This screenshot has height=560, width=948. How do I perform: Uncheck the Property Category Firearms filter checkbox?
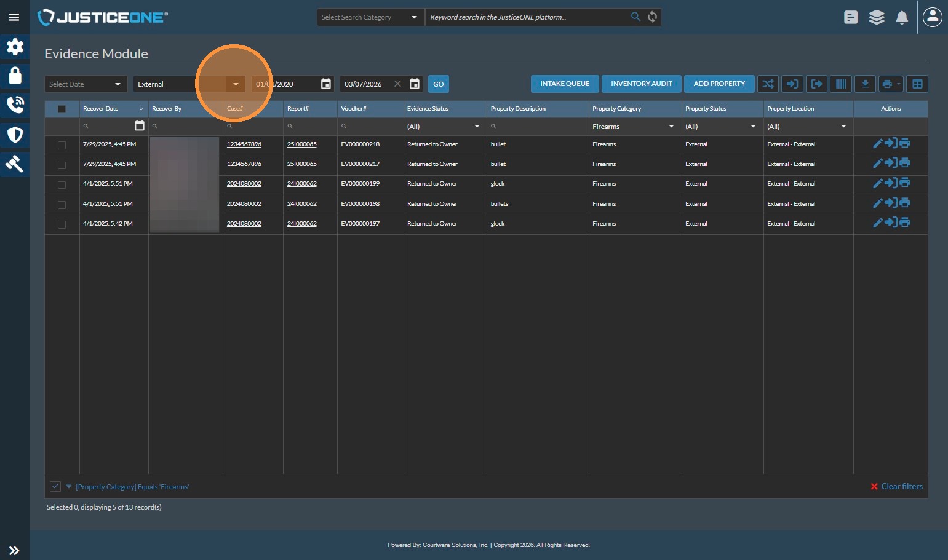pos(55,487)
